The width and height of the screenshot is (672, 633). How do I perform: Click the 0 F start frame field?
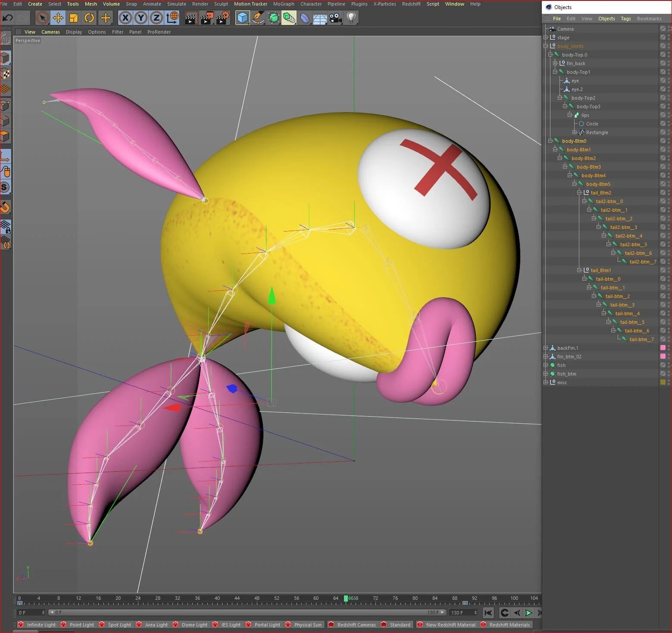pos(31,612)
